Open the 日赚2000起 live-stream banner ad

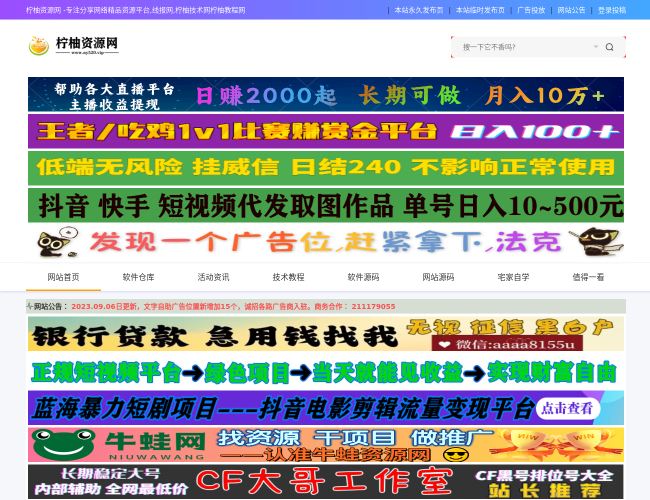[x=326, y=95]
